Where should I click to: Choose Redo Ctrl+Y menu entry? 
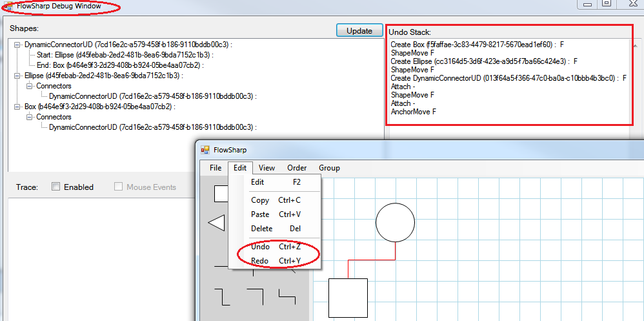275,260
